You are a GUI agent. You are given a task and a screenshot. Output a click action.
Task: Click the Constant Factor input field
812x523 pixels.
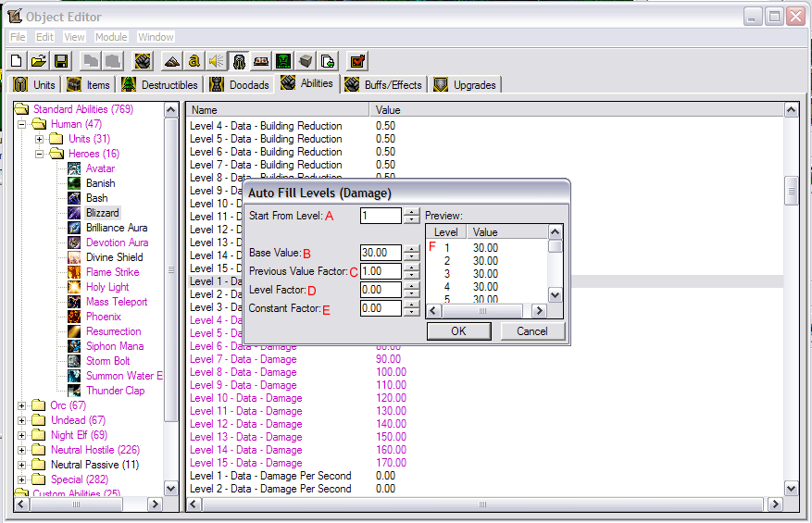pyautogui.click(x=381, y=308)
